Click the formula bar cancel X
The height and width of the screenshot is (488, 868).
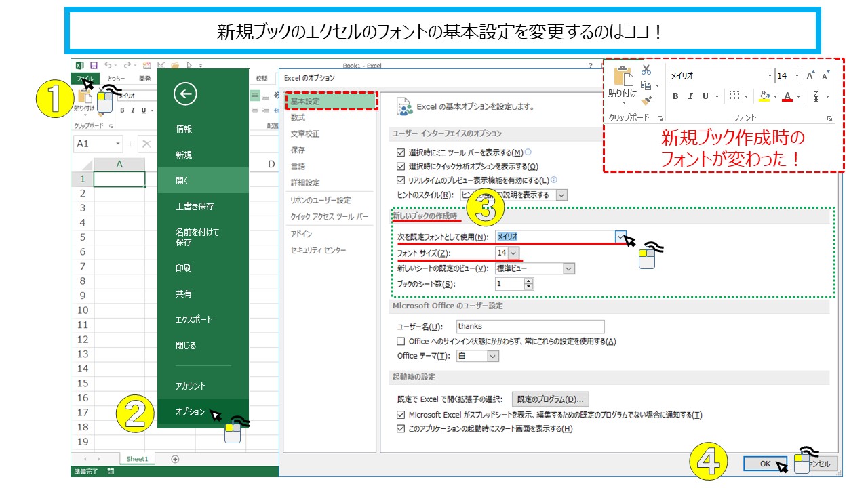147,144
